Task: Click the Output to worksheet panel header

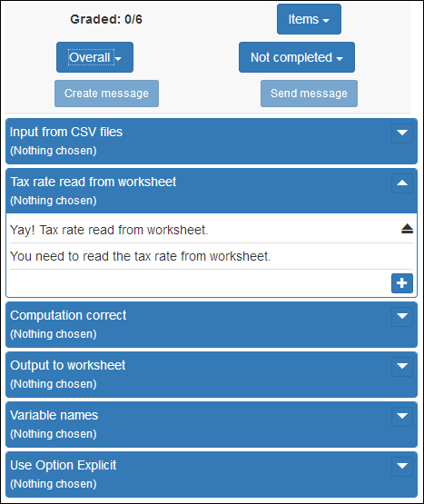Action: tap(200, 374)
